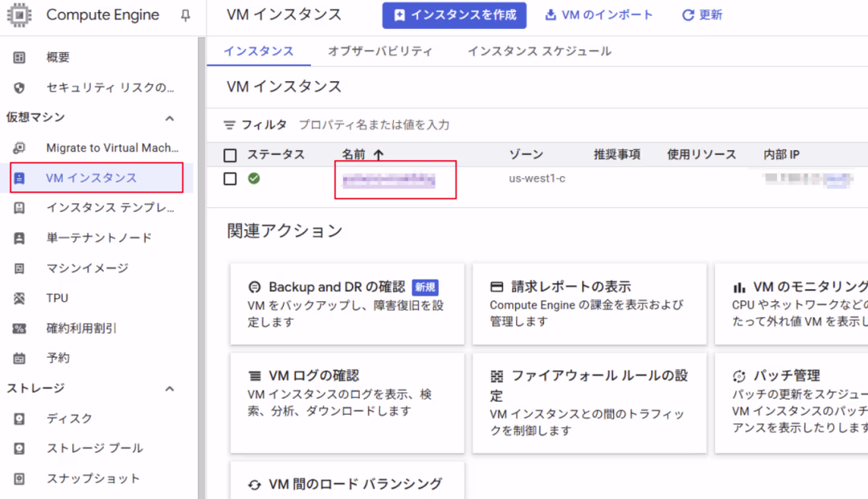
Task: Click the VM インスタンス sidebar icon
Action: point(19,178)
